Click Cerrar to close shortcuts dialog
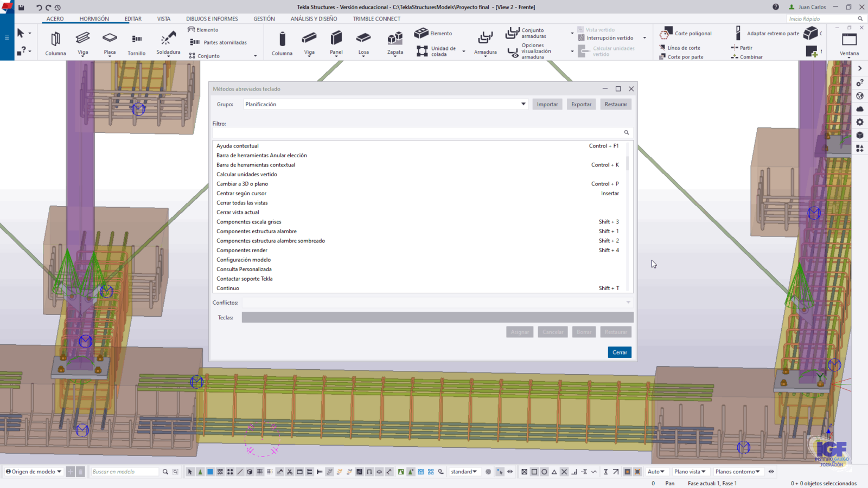 [620, 352]
